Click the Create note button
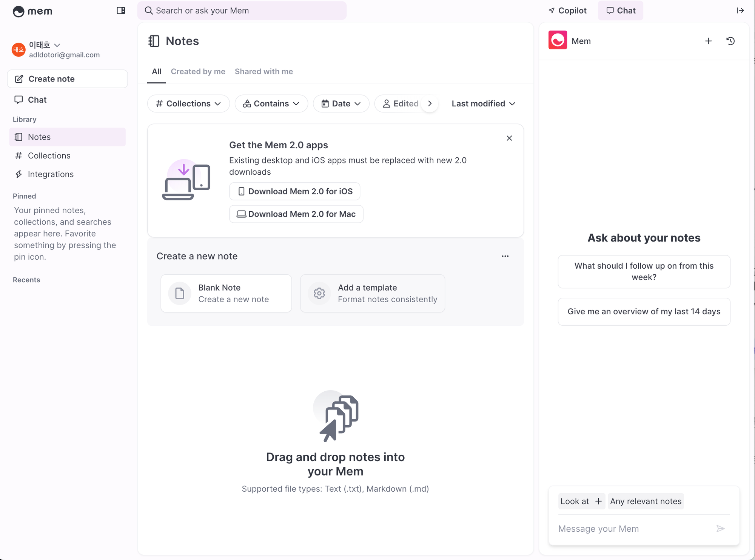This screenshot has height=560, width=755. pyautogui.click(x=68, y=79)
